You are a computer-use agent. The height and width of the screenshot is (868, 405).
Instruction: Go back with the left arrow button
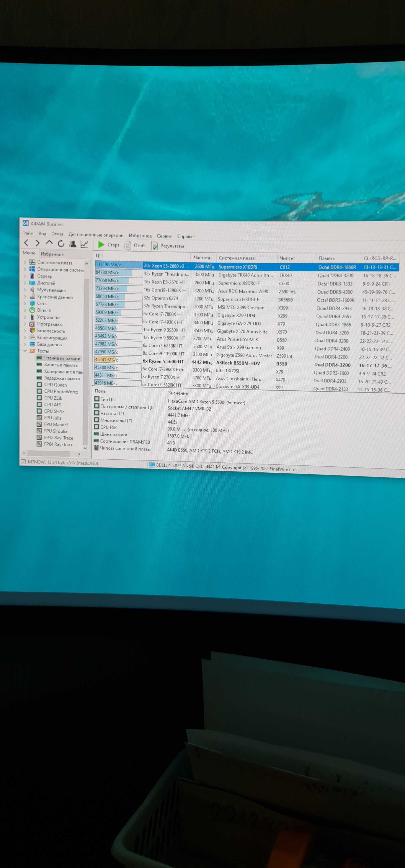point(27,243)
